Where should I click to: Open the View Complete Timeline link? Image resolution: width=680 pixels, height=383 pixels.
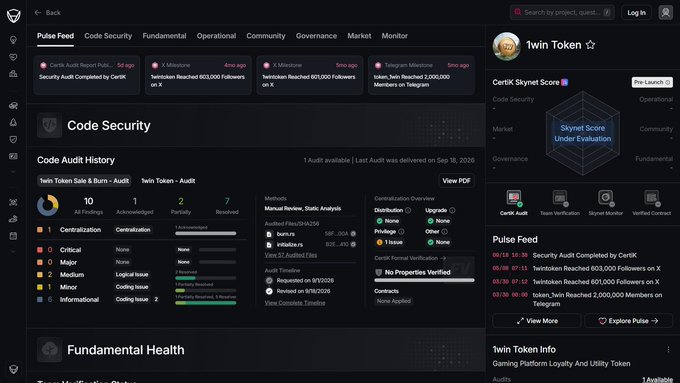pos(295,303)
